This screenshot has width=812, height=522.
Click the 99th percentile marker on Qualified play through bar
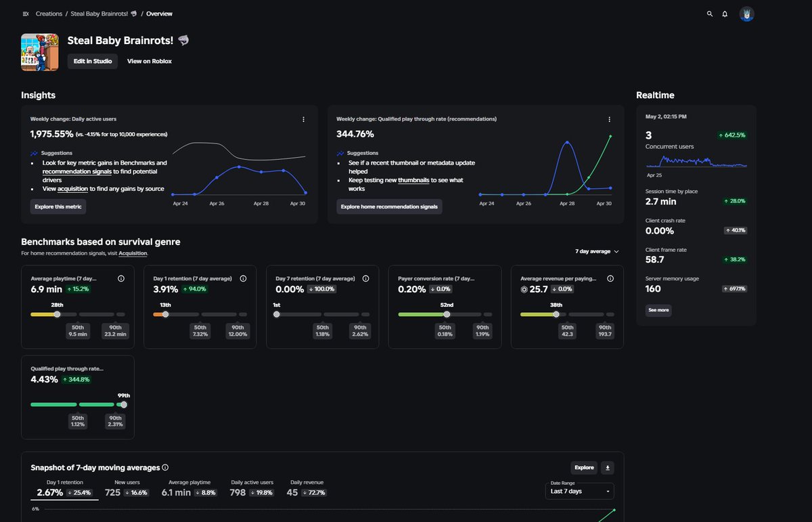pos(123,404)
